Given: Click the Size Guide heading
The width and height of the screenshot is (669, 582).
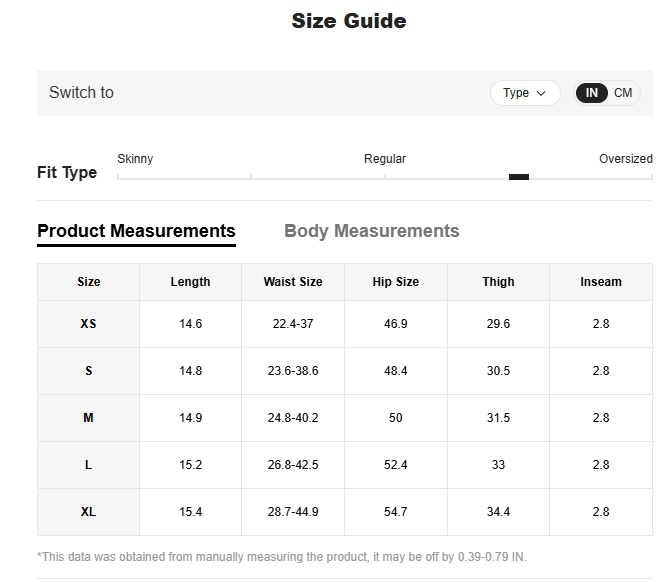Looking at the screenshot, I should click(x=349, y=21).
